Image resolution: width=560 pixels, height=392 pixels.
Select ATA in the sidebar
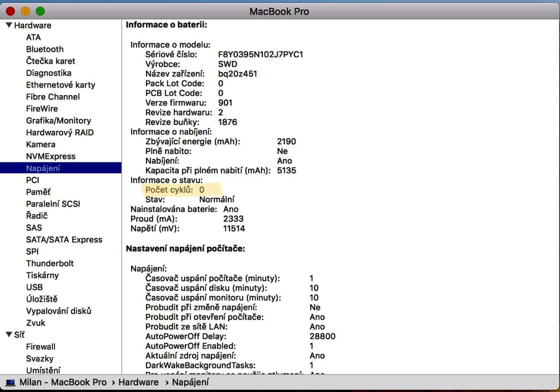point(34,37)
